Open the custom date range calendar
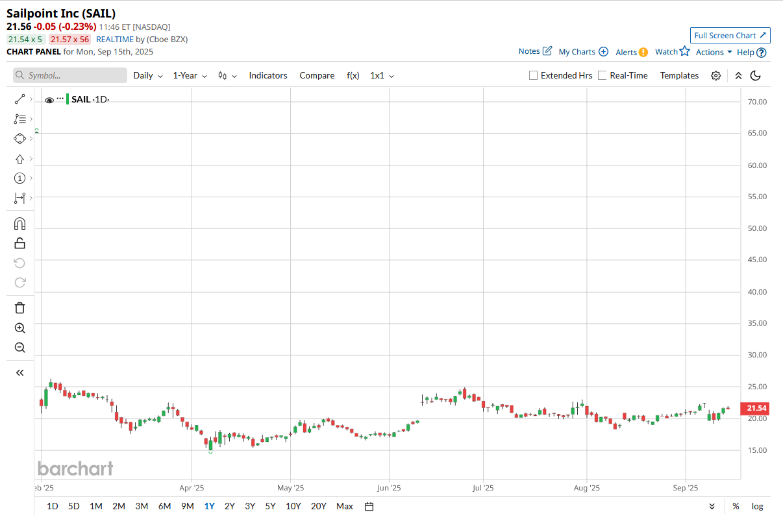783x532 pixels. (x=369, y=506)
